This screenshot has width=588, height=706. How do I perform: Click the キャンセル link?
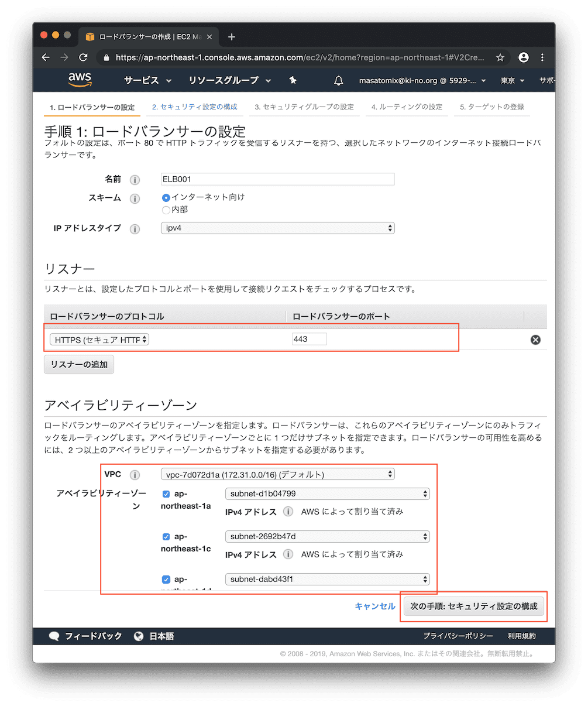[x=375, y=606]
